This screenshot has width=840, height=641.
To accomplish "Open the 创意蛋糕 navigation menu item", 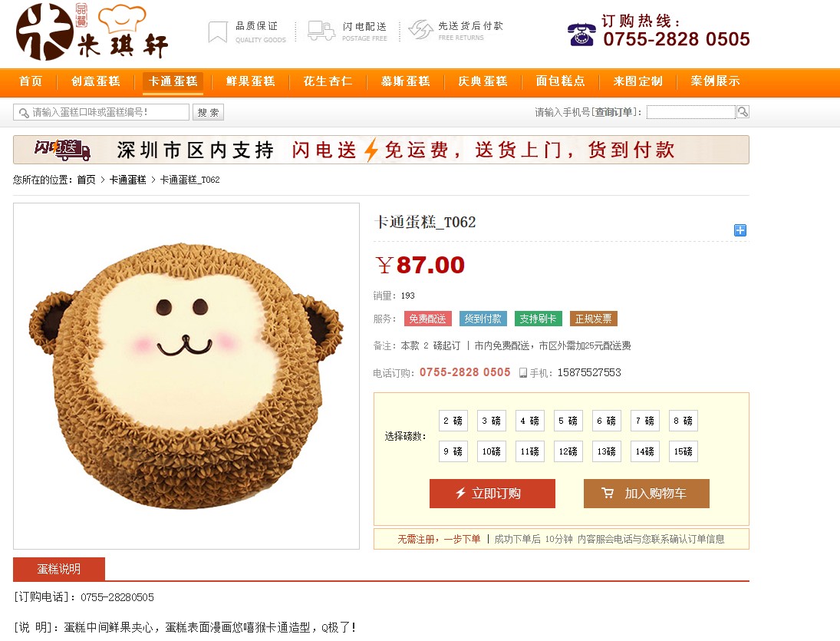I will (x=96, y=81).
